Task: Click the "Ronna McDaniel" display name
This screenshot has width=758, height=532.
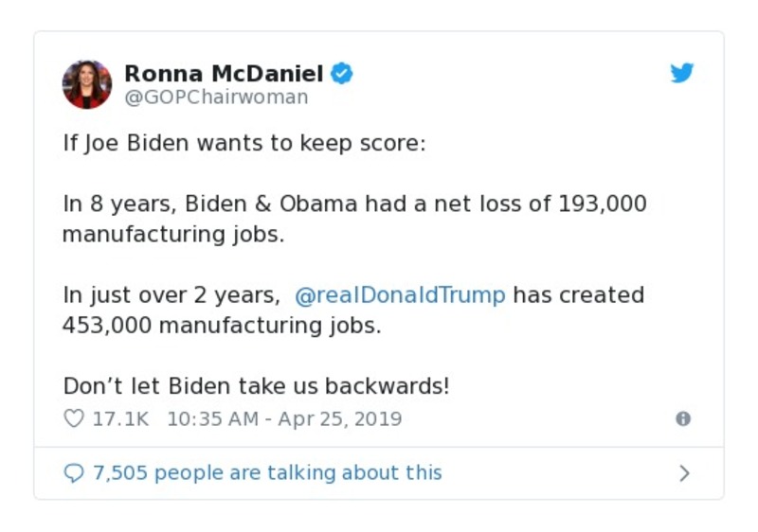Action: coord(224,73)
